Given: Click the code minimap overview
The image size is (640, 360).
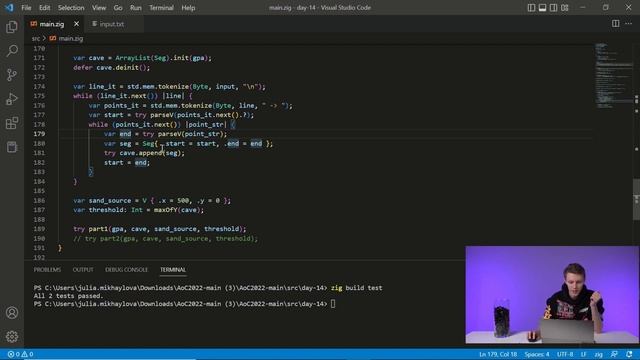Looking at the screenshot, I should (613, 76).
